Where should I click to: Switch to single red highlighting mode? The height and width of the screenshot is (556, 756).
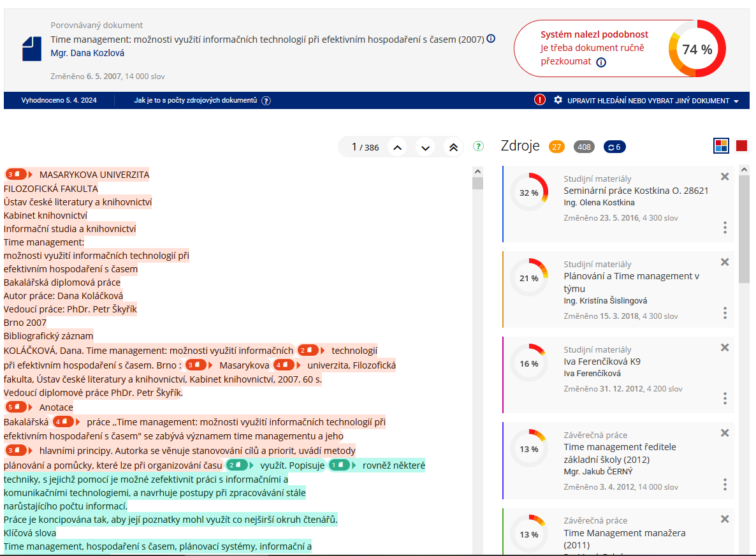[741, 145]
